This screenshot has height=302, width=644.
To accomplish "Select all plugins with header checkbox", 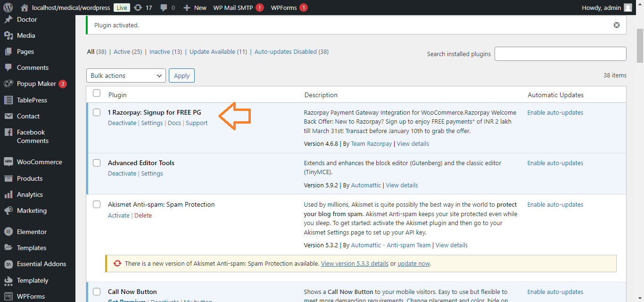I will coord(97,93).
